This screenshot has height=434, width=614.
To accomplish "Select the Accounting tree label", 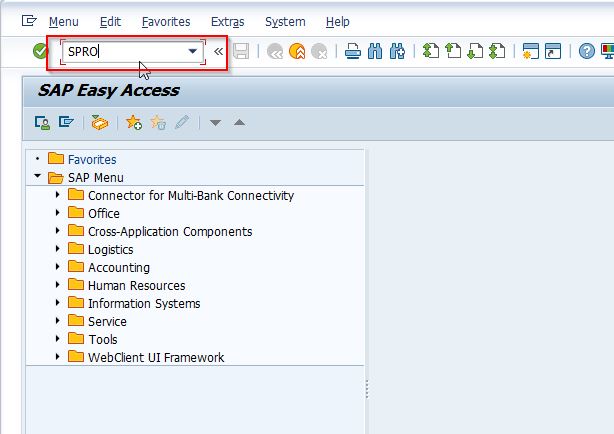I will pos(119,268).
